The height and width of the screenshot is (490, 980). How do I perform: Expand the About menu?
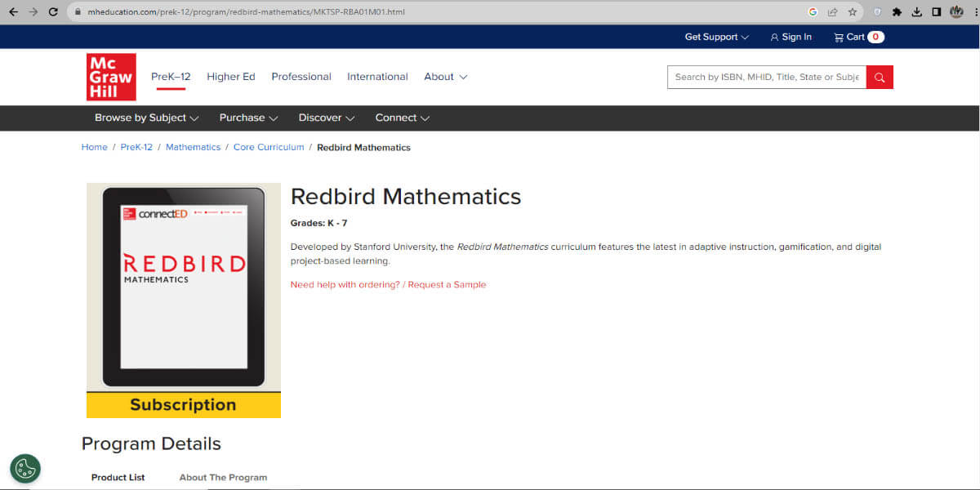coord(445,77)
